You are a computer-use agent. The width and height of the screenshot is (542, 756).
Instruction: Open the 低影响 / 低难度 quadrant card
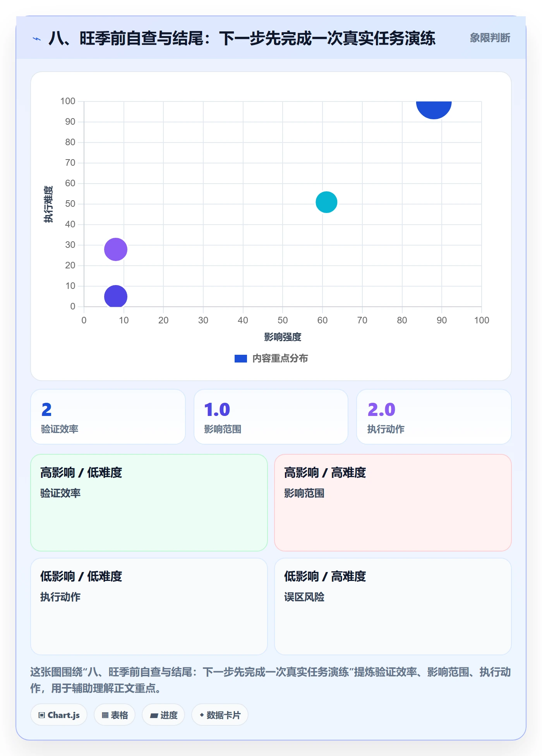coord(149,607)
